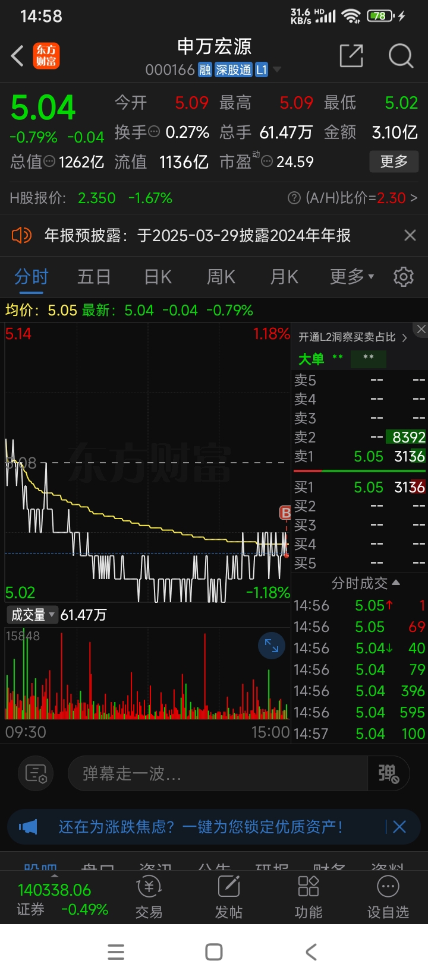Collapse the 分时成交 section header
This screenshot has width=428, height=980.
[x=365, y=583]
